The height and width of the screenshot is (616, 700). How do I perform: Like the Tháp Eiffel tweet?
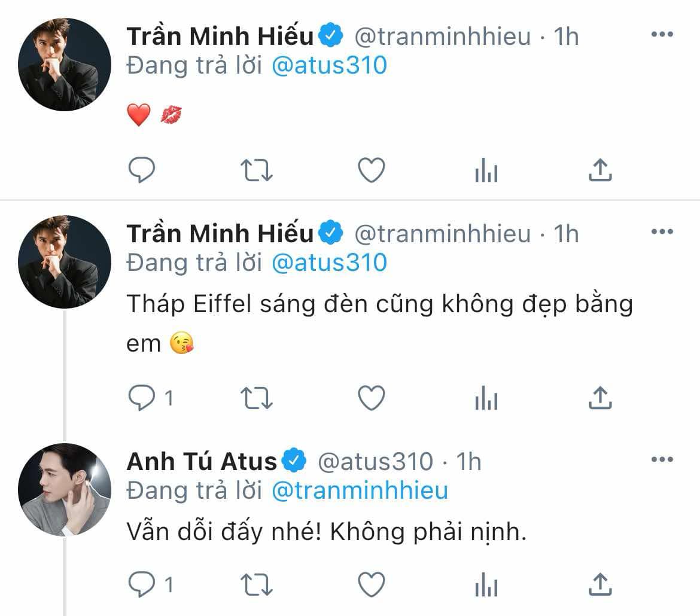point(372,398)
